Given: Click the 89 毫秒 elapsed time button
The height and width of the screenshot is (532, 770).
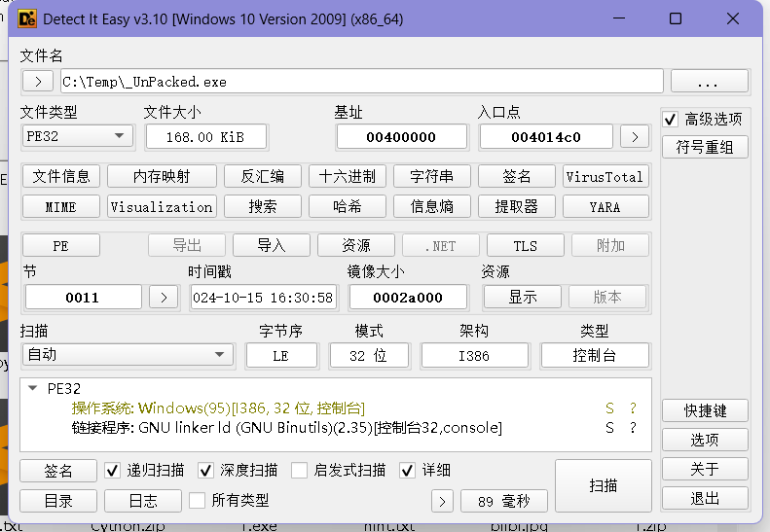Looking at the screenshot, I should [x=504, y=501].
